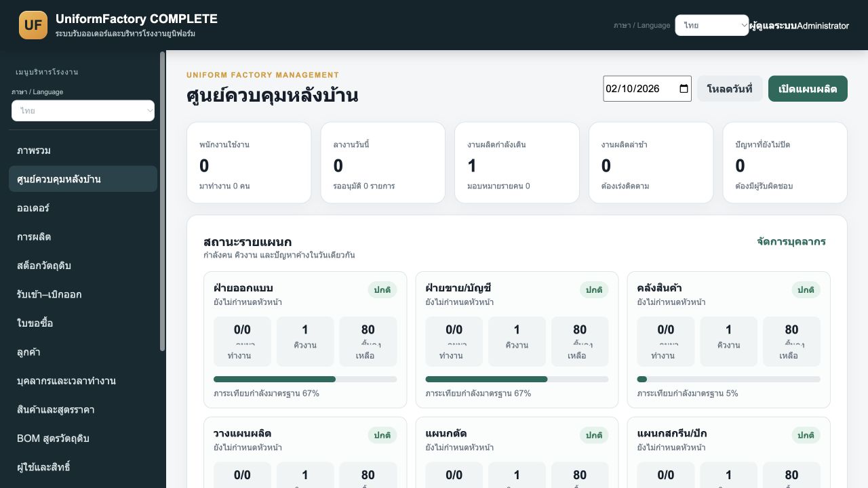Screen dimensions: 868x488
Task: Click ภาระเทียบกำลังมาตรฐาน 5% text
Action: [688, 393]
